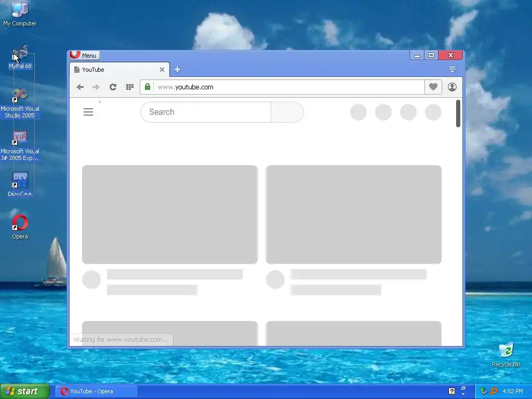Click the help question mark tray icon
The height and width of the screenshot is (399, 532).
tap(451, 391)
